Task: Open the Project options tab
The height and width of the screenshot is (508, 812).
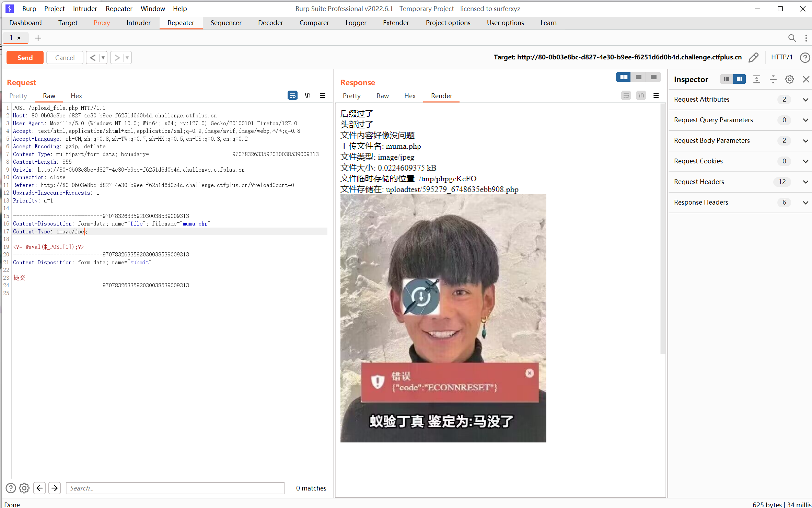Action: click(448, 23)
